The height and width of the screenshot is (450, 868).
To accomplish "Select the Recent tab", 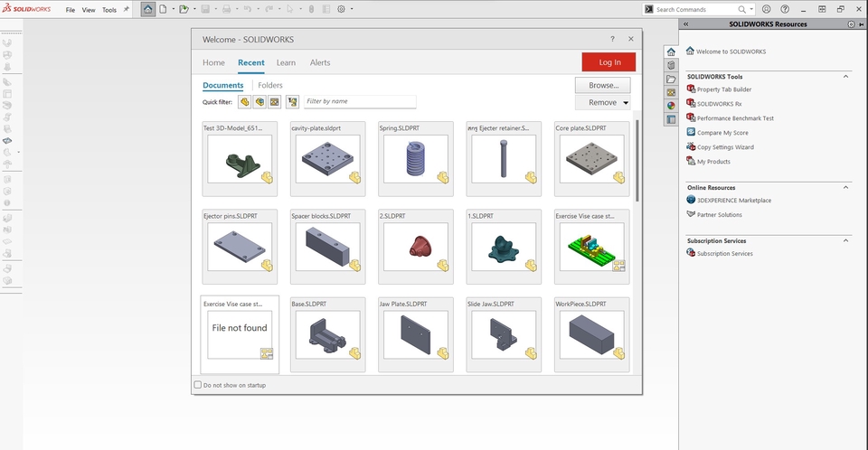I will (x=251, y=62).
